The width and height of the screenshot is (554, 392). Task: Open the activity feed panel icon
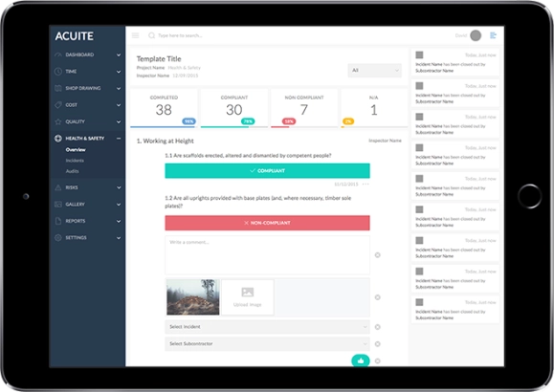[493, 35]
